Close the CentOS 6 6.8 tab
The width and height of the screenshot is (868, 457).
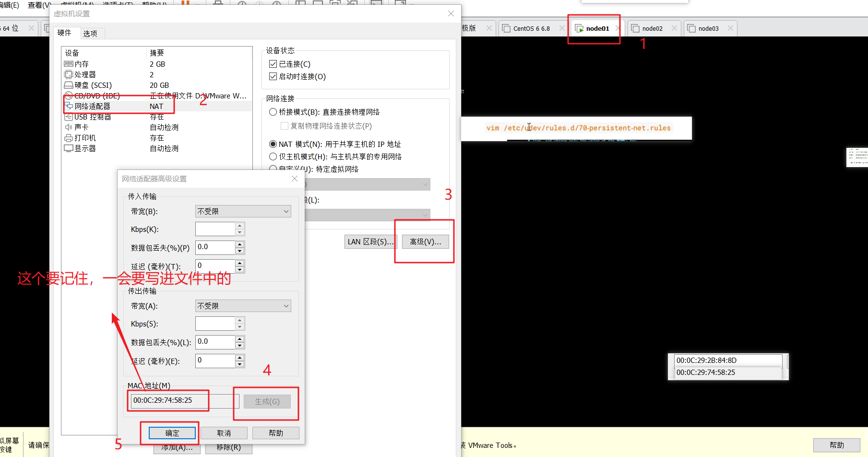562,28
